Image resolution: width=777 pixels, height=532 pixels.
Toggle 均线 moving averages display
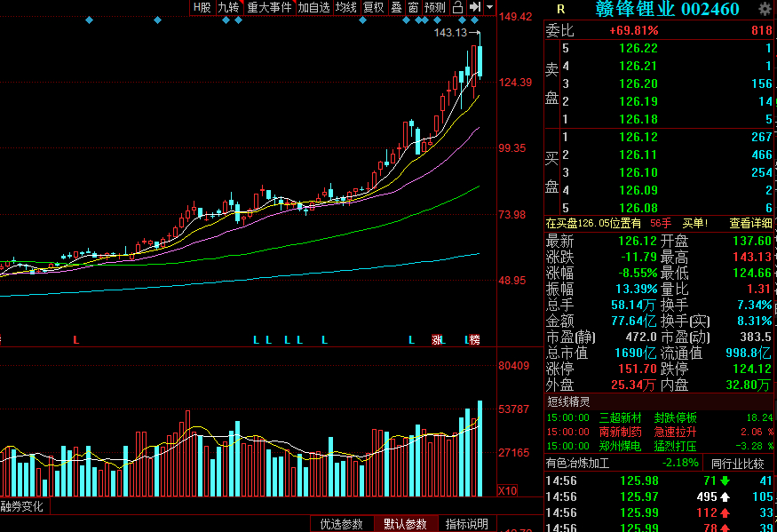(x=346, y=7)
